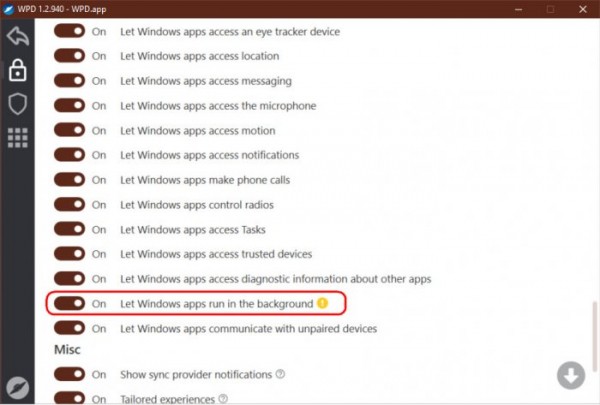Disable Show sync provider notifications switch
This screenshot has height=405, width=600.
coord(69,374)
